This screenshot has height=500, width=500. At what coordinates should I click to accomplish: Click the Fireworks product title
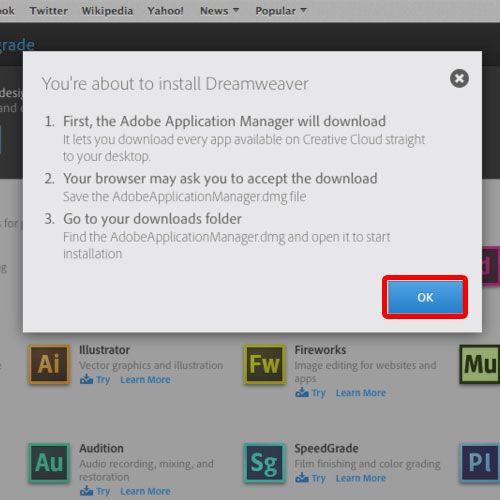(x=320, y=350)
